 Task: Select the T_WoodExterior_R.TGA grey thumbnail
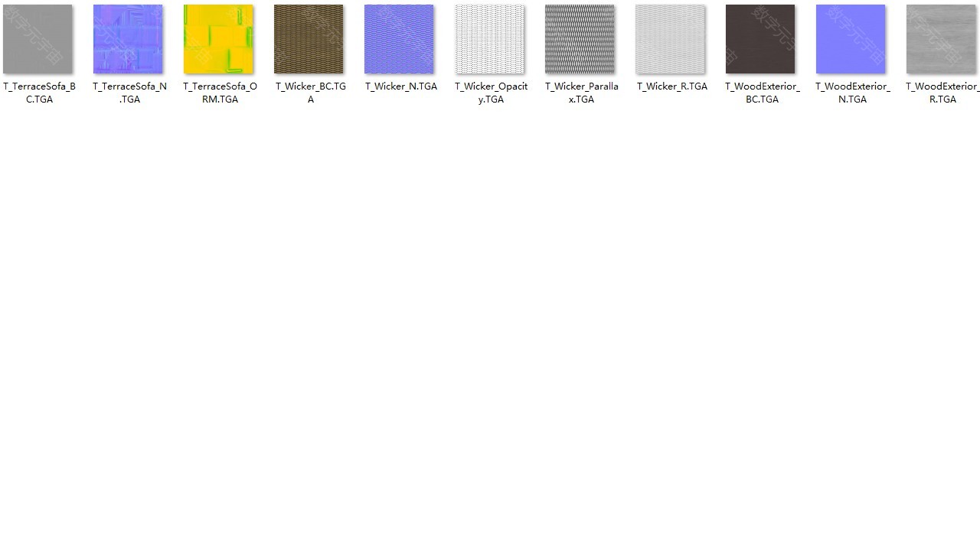(x=941, y=39)
